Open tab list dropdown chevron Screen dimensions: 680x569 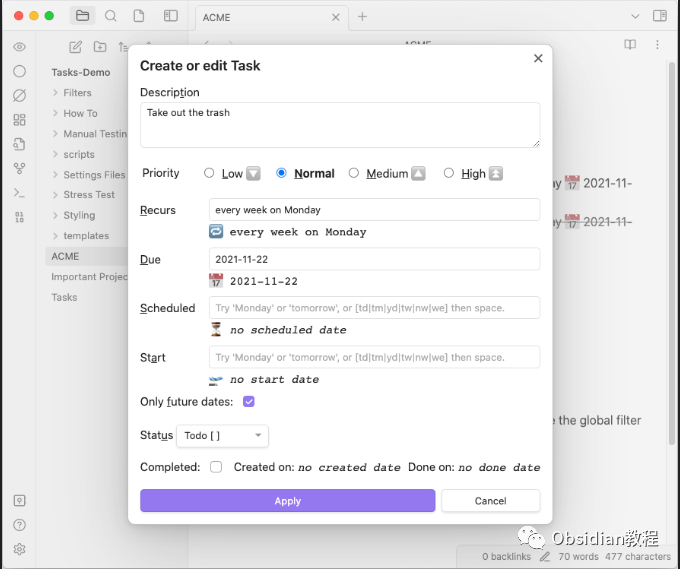coord(634,16)
